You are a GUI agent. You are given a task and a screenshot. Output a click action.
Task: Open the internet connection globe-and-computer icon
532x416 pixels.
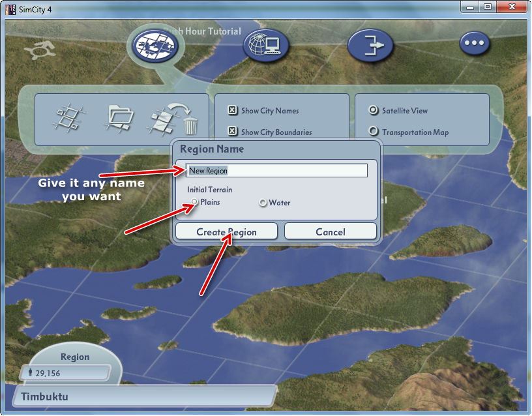tap(265, 45)
